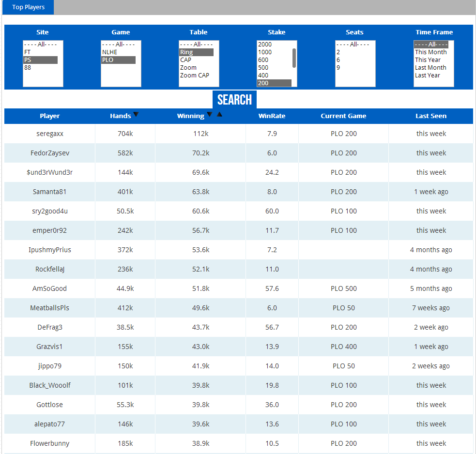Open player RockfellaJ
This screenshot has width=476, height=454.
[x=50, y=269]
